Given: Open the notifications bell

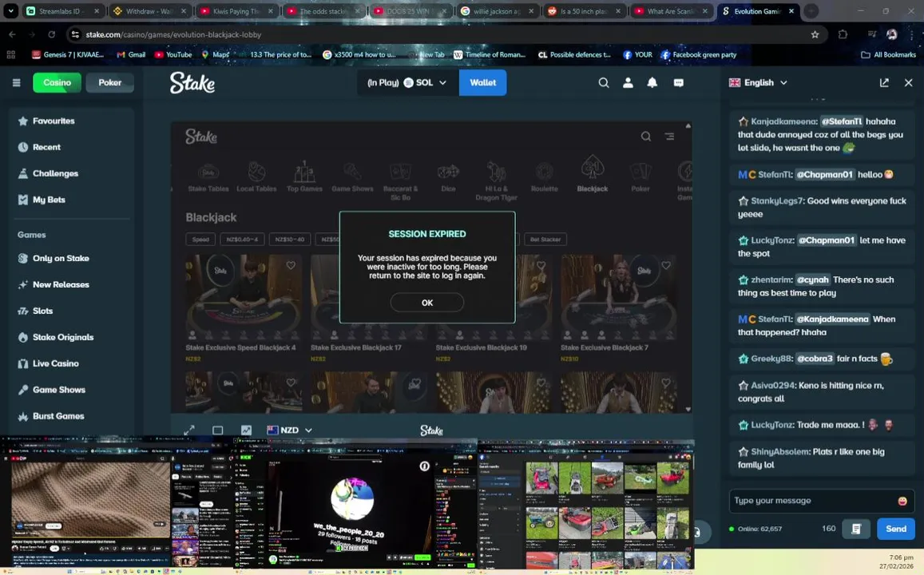Looking at the screenshot, I should coord(652,82).
